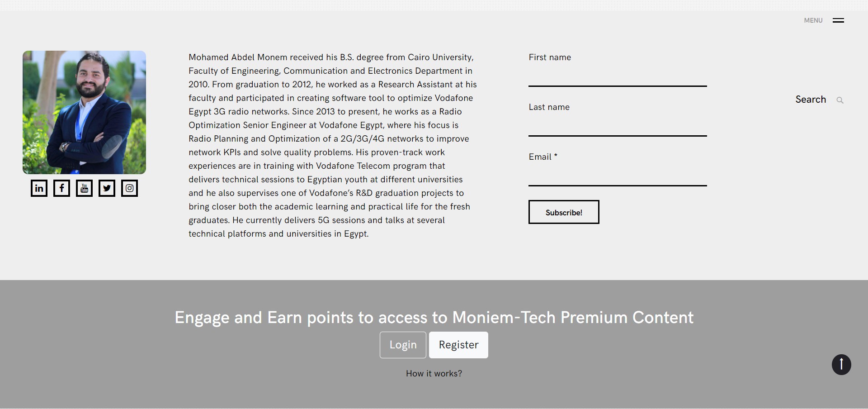Click the Moniem-Tech Premium Content heading
Image resolution: width=868 pixels, height=409 pixels.
coord(434,318)
